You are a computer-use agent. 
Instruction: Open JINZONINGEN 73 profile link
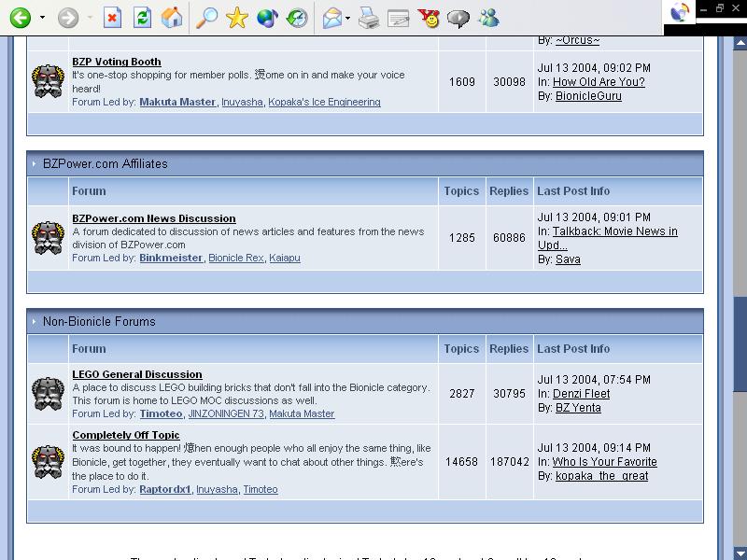[x=226, y=413]
